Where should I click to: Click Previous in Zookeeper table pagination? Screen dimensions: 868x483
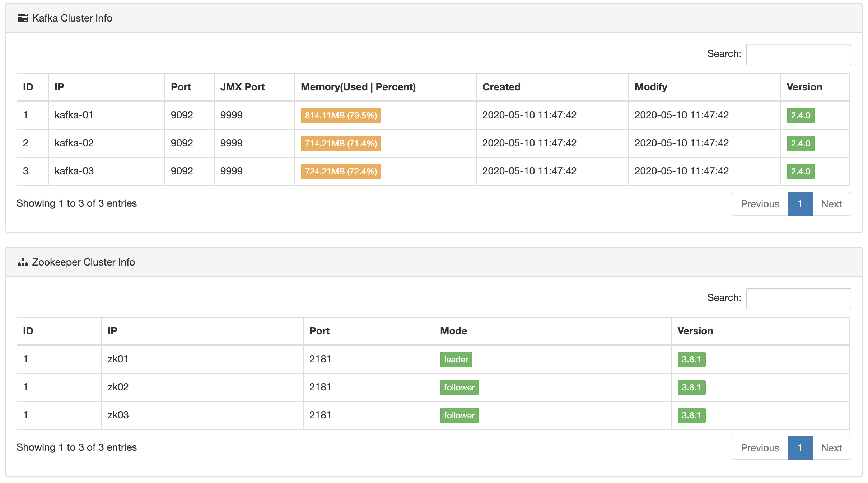pyautogui.click(x=760, y=448)
